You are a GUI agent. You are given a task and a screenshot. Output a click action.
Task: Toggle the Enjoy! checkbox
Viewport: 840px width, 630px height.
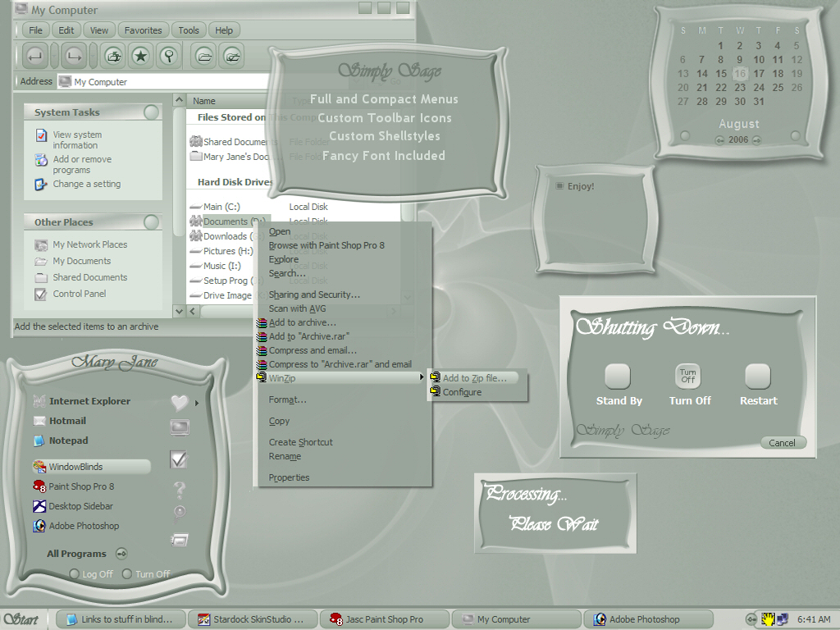click(559, 186)
